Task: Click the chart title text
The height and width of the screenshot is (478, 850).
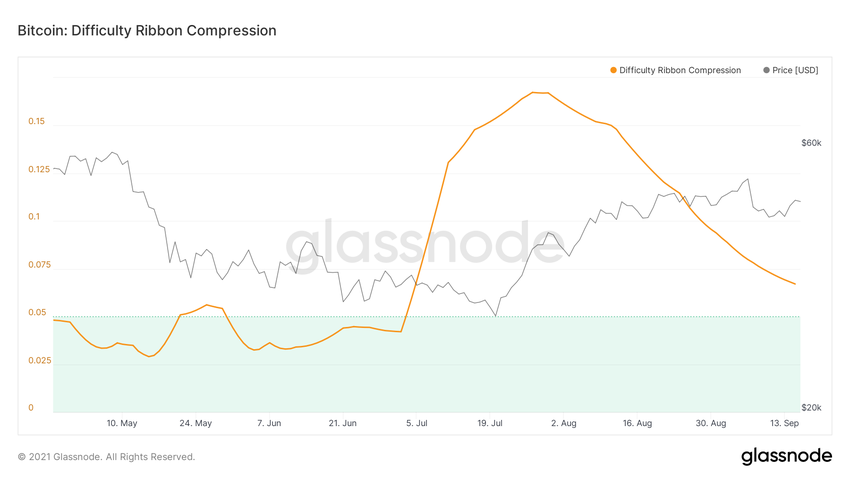Action: coord(147,31)
